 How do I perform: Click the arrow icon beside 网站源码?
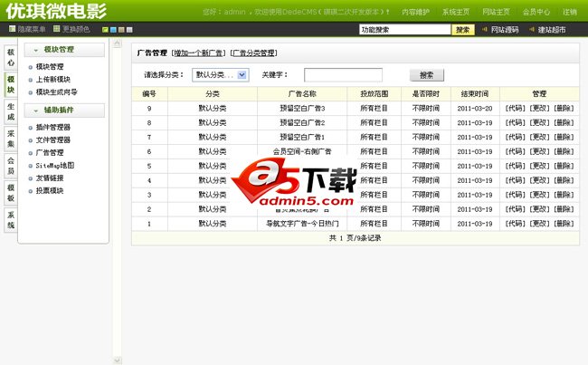[485, 29]
